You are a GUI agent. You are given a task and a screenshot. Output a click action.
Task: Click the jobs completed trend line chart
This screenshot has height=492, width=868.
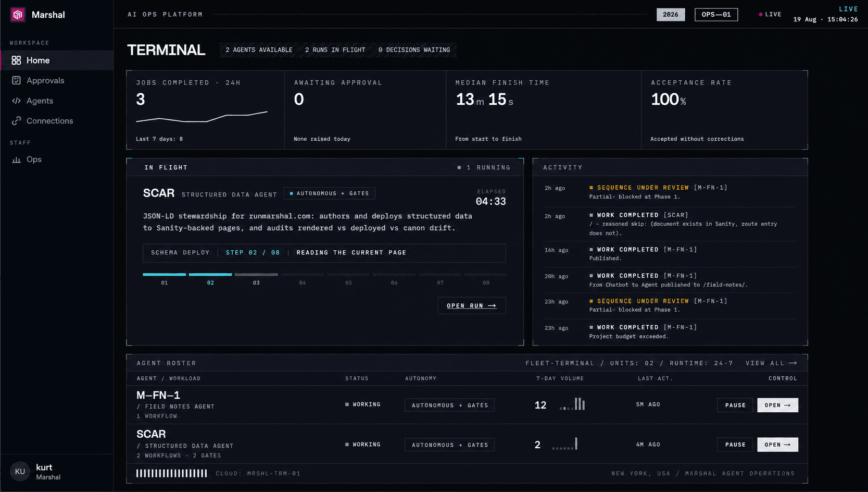(x=202, y=117)
